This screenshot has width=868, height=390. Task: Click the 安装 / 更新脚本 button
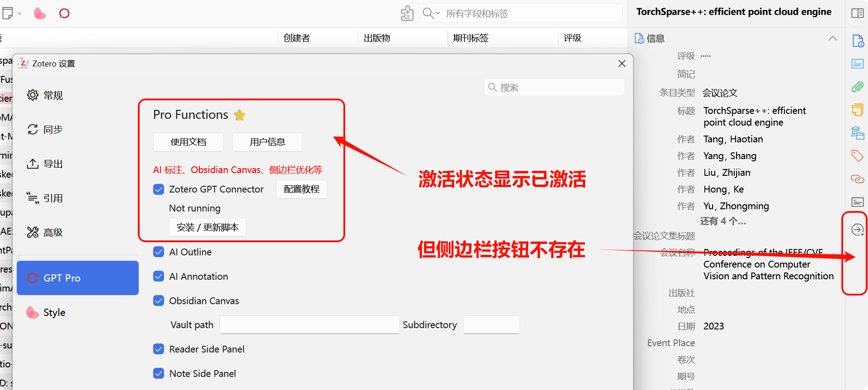(207, 227)
